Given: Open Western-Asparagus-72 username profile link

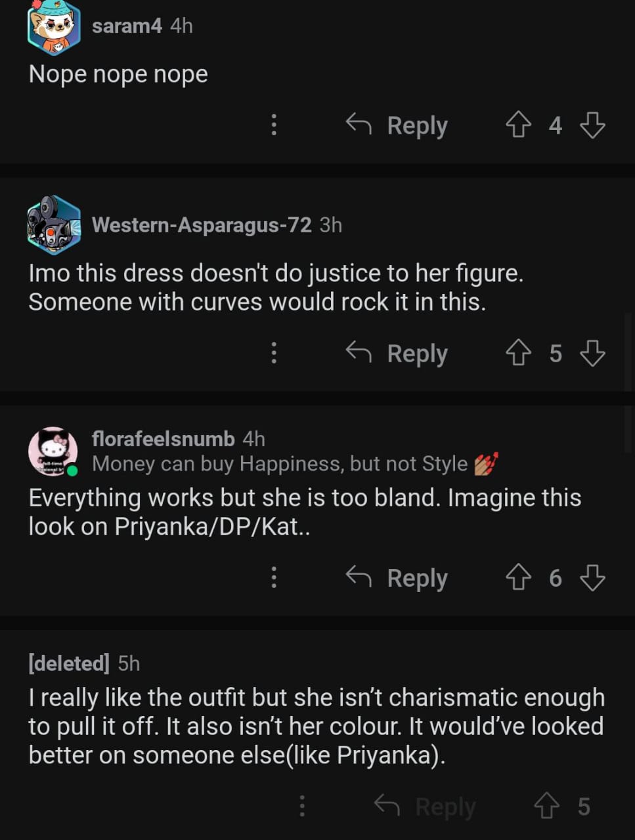Looking at the screenshot, I should pyautogui.click(x=202, y=225).
